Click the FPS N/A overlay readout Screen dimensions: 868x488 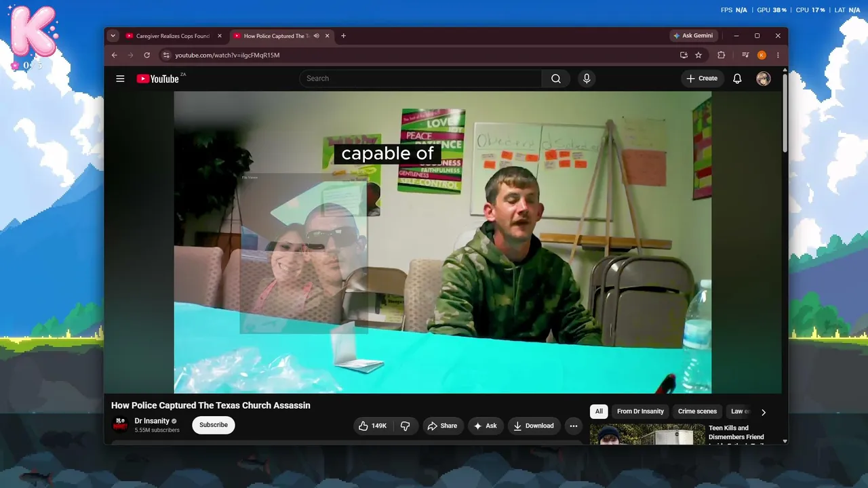(734, 10)
